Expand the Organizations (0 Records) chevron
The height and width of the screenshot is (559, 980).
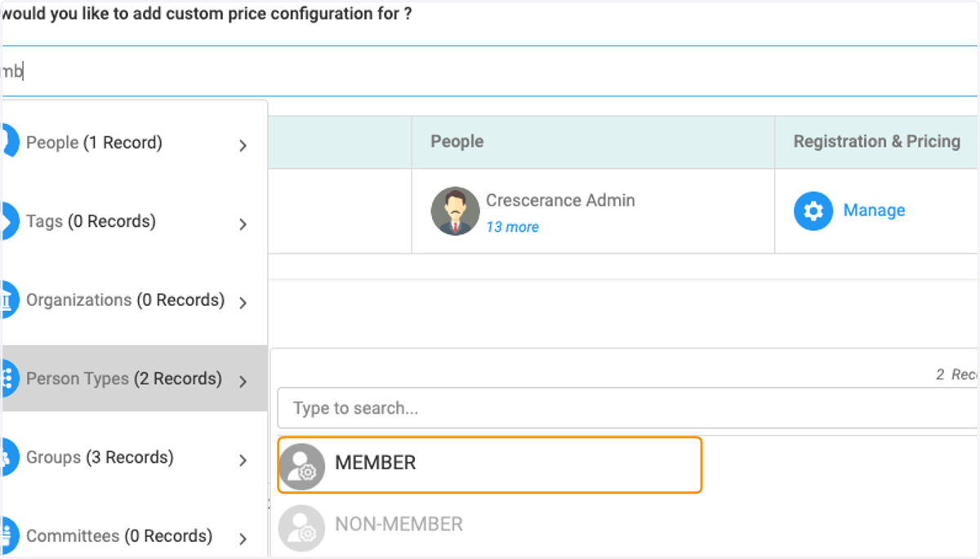[243, 303]
